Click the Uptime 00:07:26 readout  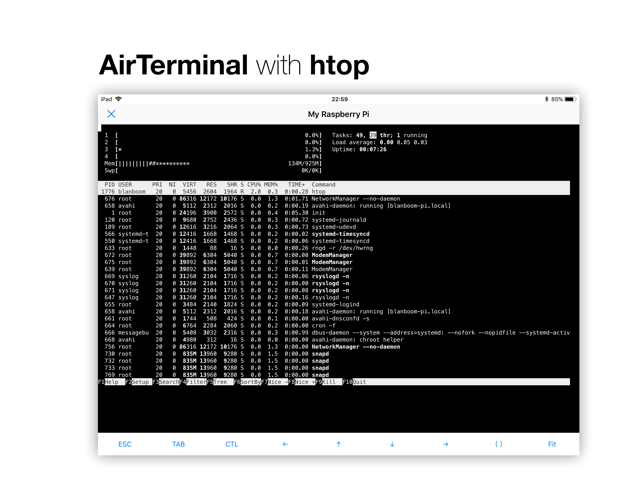(359, 149)
